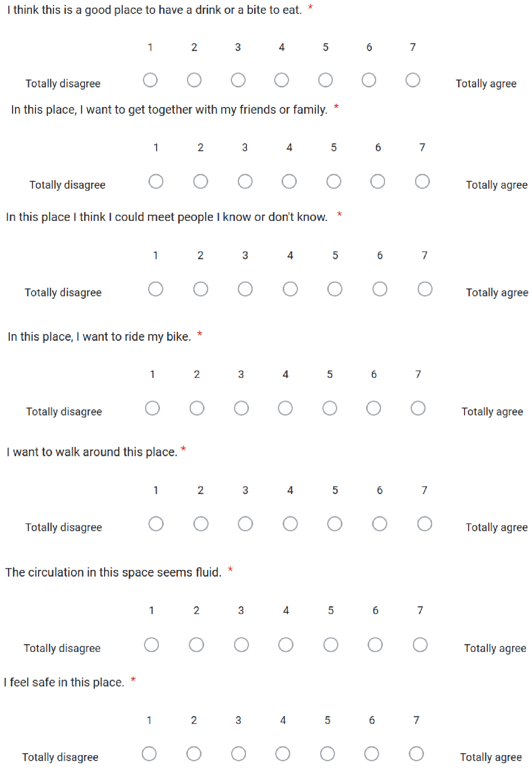Choose rating 7 for ride my bike question
Image resolution: width=532 pixels, height=772 pixels.
click(418, 408)
